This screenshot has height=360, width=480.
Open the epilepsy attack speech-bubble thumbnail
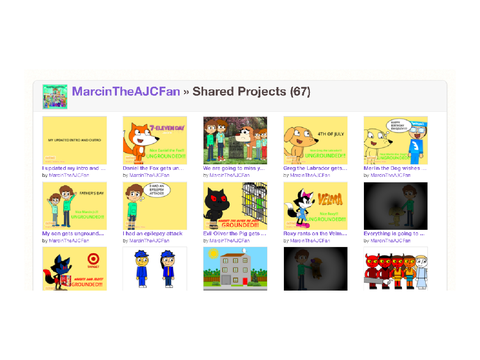coord(155,206)
